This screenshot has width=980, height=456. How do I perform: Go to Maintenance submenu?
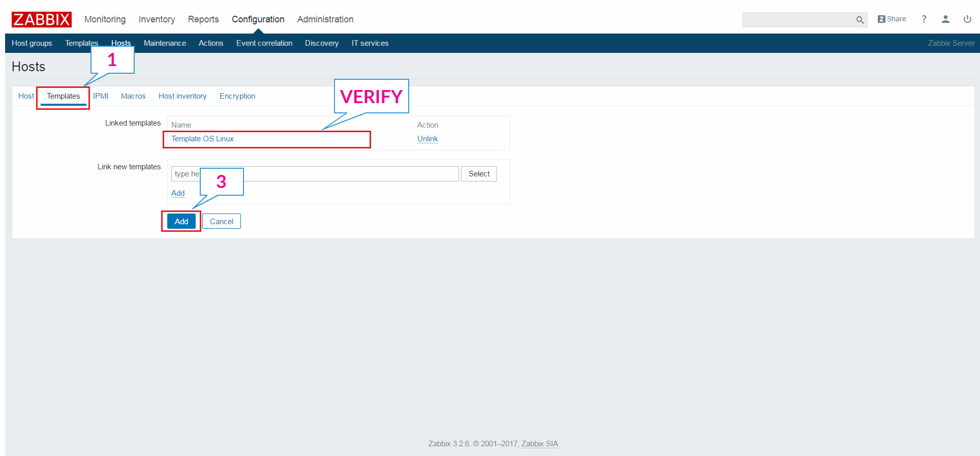165,43
